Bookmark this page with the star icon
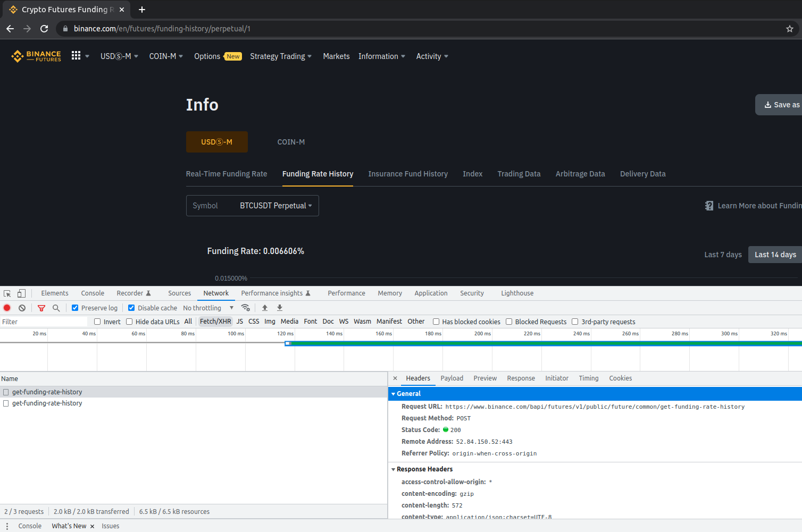This screenshot has height=532, width=802. [x=790, y=29]
